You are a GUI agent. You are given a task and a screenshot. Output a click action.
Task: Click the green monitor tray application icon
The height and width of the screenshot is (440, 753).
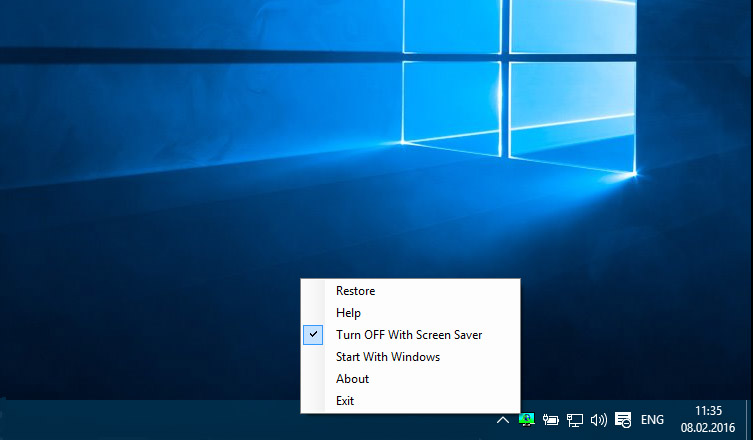click(x=526, y=420)
